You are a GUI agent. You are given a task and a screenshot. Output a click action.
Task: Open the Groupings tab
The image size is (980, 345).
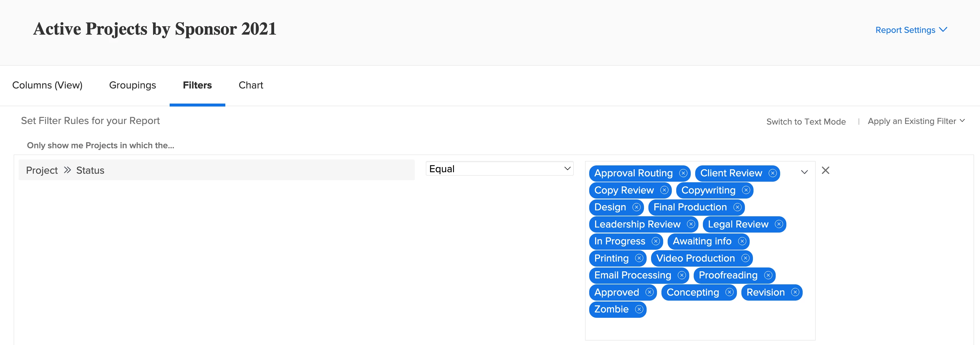point(132,85)
